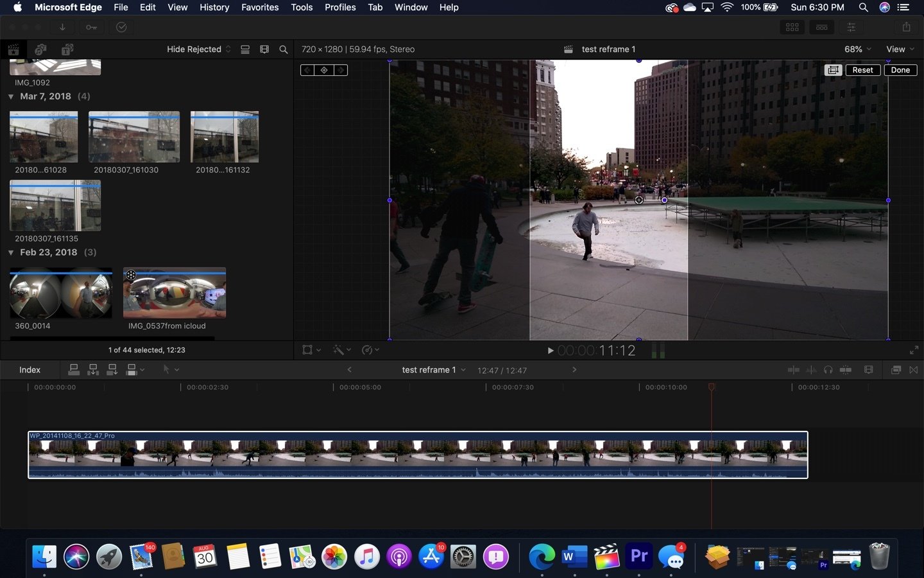Solo the selected clip with headphones icon

coord(828,370)
